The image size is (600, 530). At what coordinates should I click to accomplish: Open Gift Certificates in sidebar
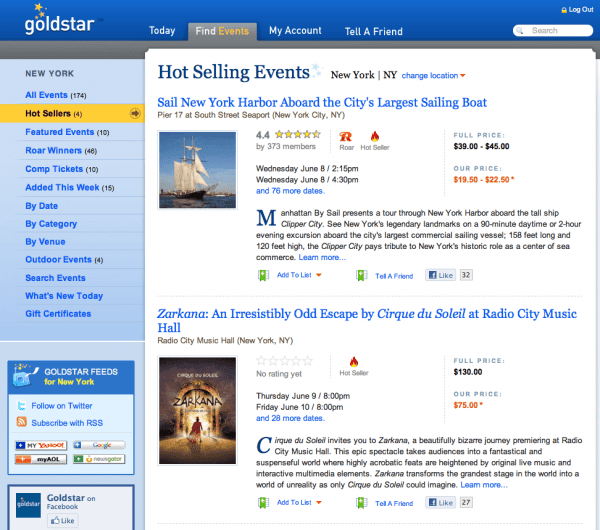point(58,314)
